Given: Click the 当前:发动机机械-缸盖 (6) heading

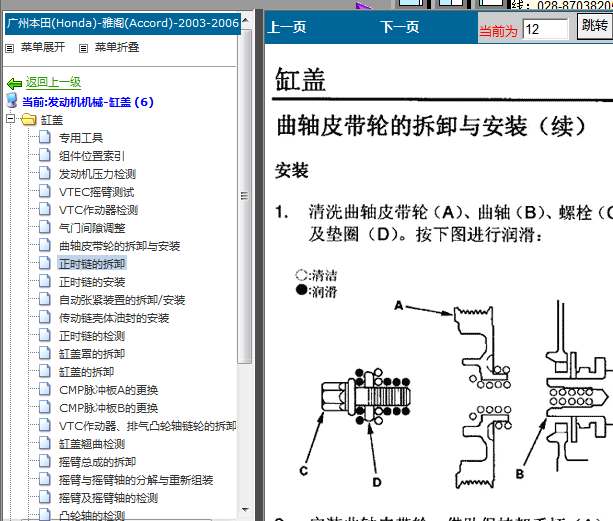Looking at the screenshot, I should coord(88,102).
